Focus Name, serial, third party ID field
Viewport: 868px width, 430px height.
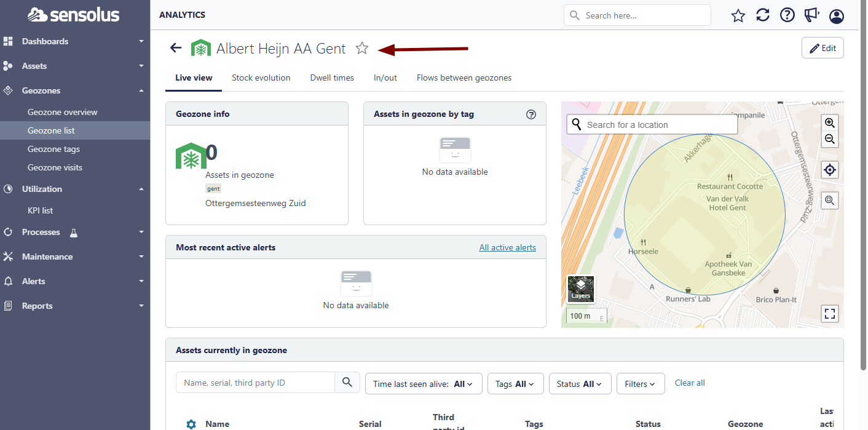pos(255,383)
